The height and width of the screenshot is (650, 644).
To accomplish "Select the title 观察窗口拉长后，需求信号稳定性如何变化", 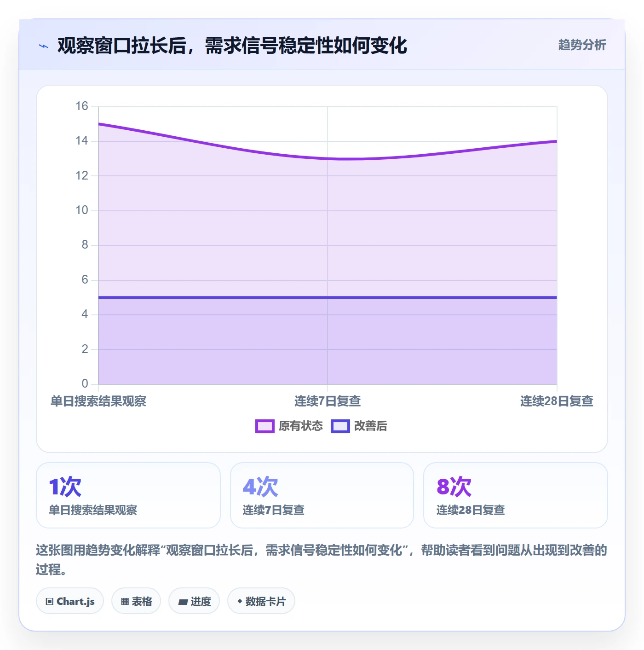I will point(232,46).
